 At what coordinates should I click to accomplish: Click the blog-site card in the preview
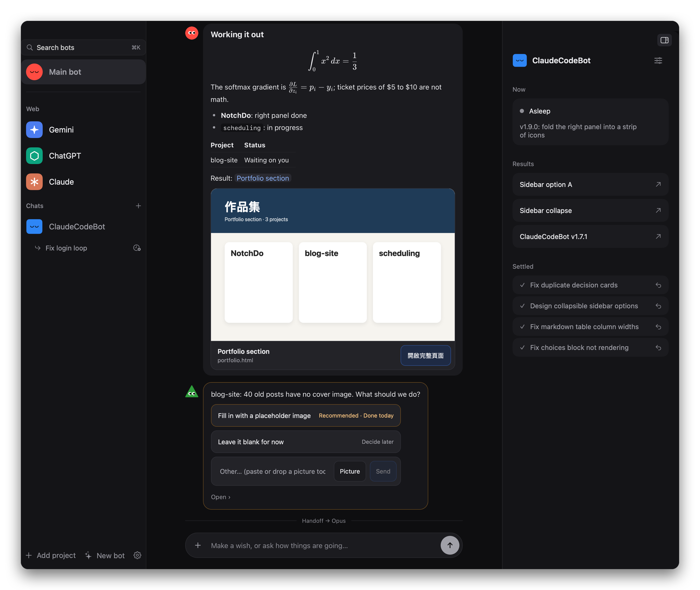click(333, 282)
